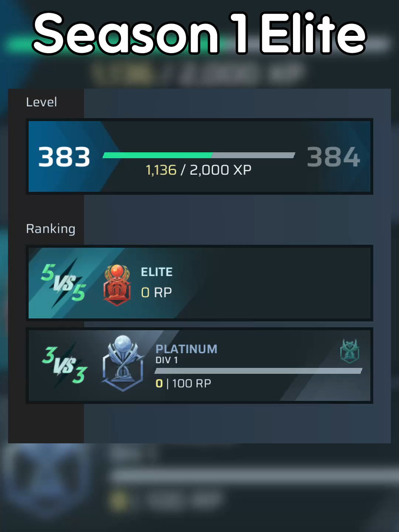Viewport: 399px width, 532px height.
Task: Click the Season 1 Elite title
Action: [199, 33]
